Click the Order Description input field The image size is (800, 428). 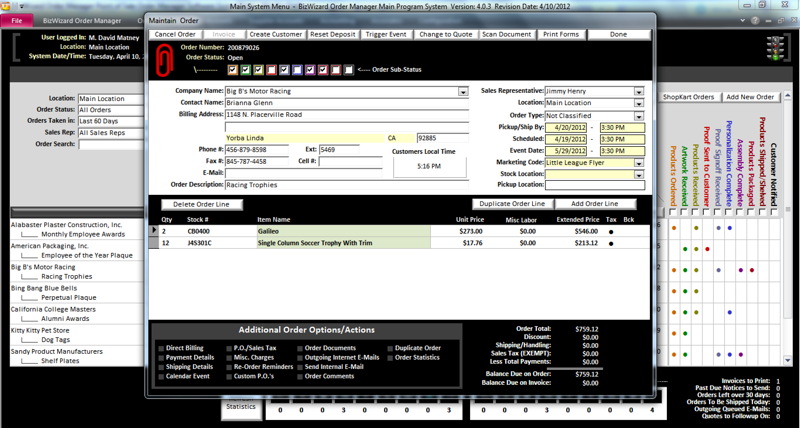pos(346,185)
